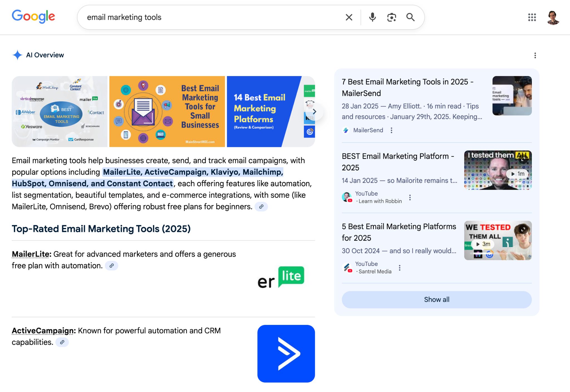Click the YouTube icon beside Learn with Robbin
Viewport: 570px width, 392px height.
point(347,197)
